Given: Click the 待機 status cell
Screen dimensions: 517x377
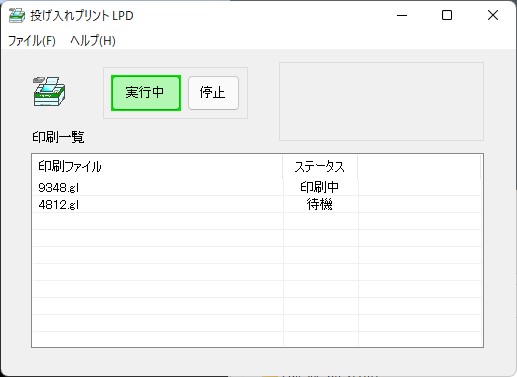Looking at the screenshot, I should coord(319,204).
